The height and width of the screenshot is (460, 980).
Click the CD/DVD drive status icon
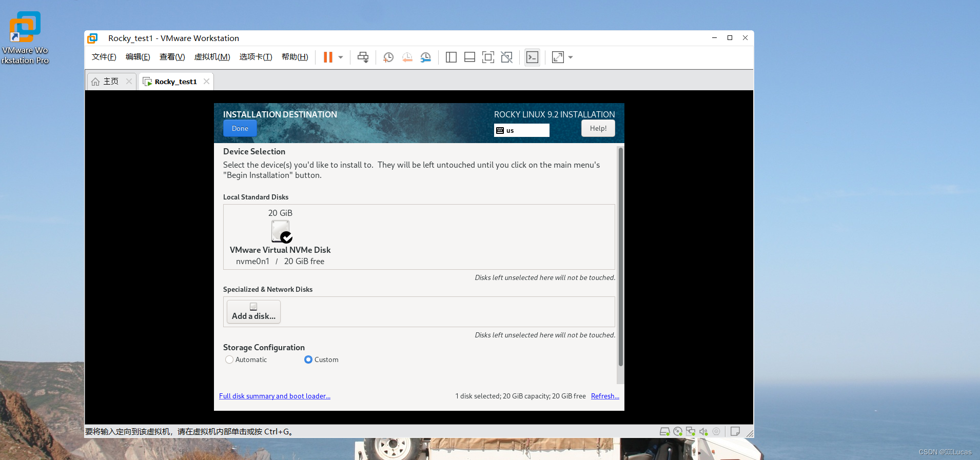point(678,432)
